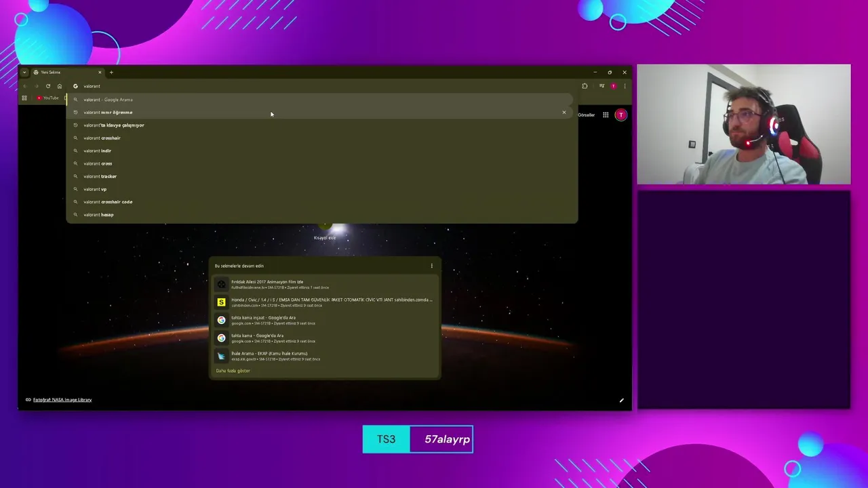This screenshot has height=488, width=868.
Task: Open the apps grid in bookmarks bar
Action: (x=24, y=98)
